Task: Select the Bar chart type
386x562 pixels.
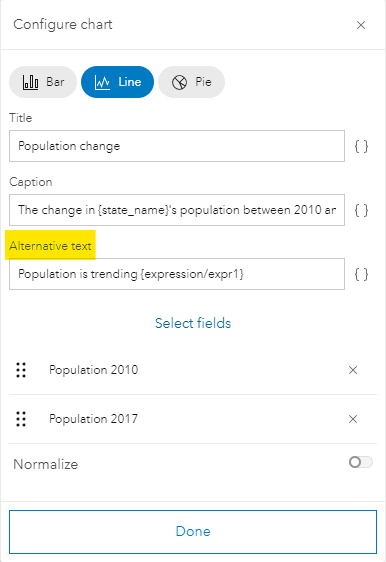Action: coord(43,82)
